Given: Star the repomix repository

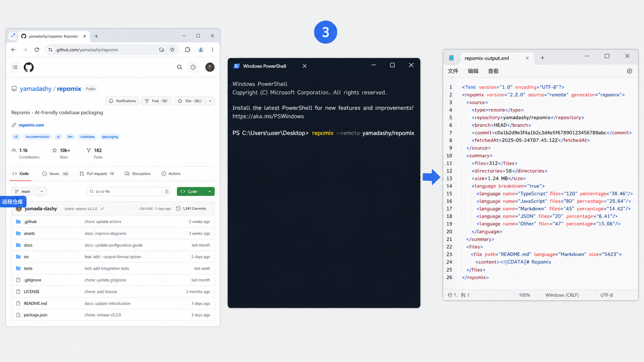Looking at the screenshot, I should coord(190,101).
